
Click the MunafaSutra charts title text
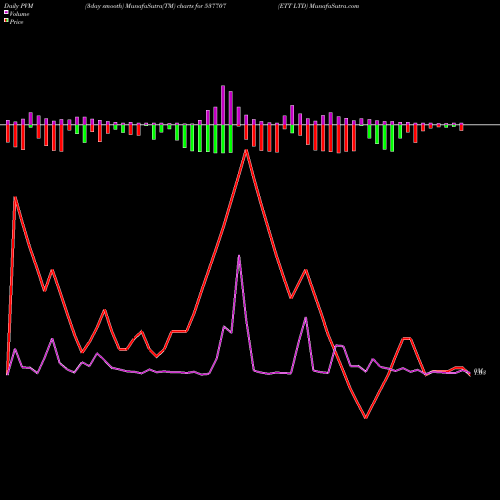pos(155,6)
